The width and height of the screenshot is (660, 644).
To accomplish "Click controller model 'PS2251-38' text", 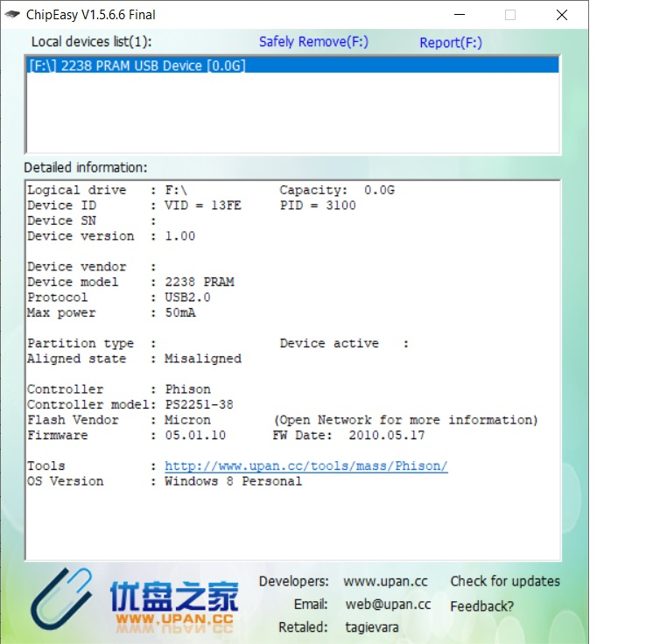I will 199,404.
